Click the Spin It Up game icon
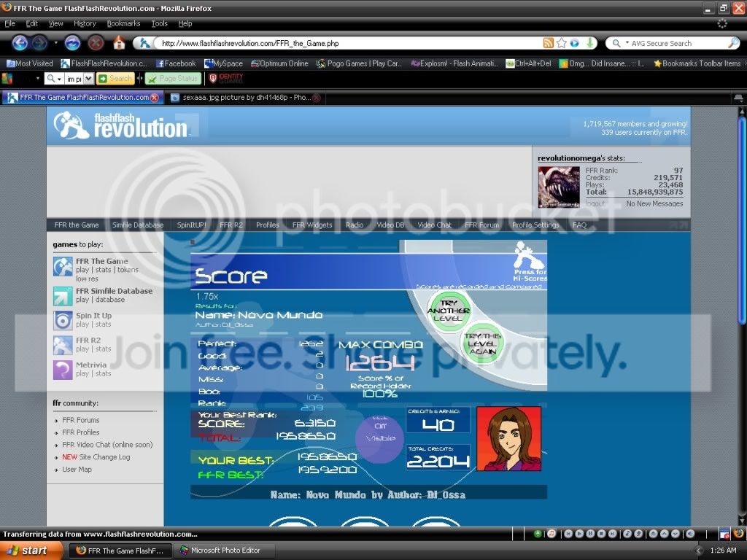The height and width of the screenshot is (560, 747). pyautogui.click(x=63, y=320)
